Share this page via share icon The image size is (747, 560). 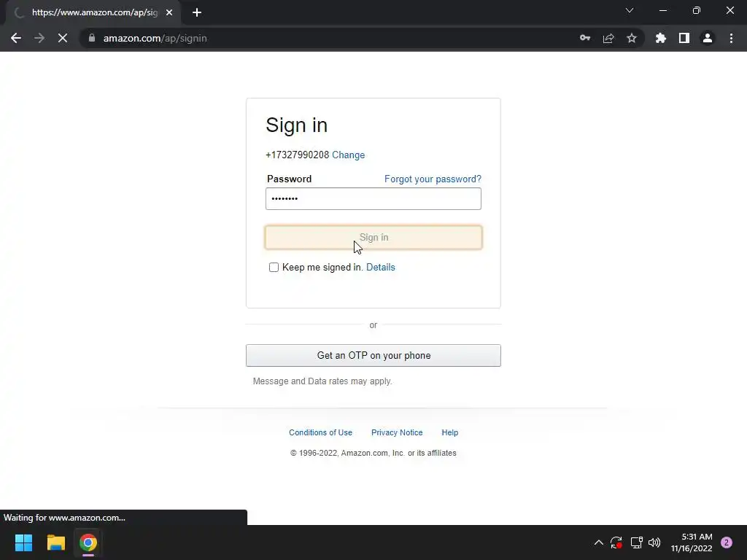(608, 38)
